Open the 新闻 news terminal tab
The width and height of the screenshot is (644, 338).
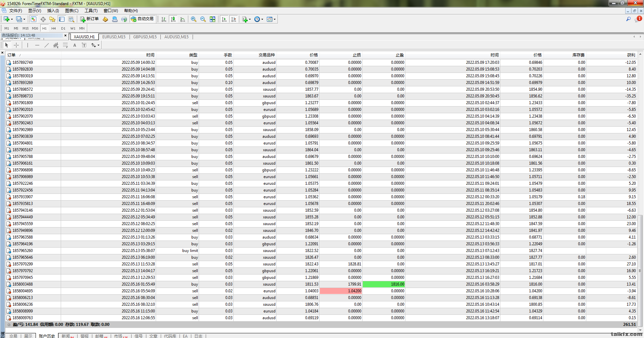point(67,336)
